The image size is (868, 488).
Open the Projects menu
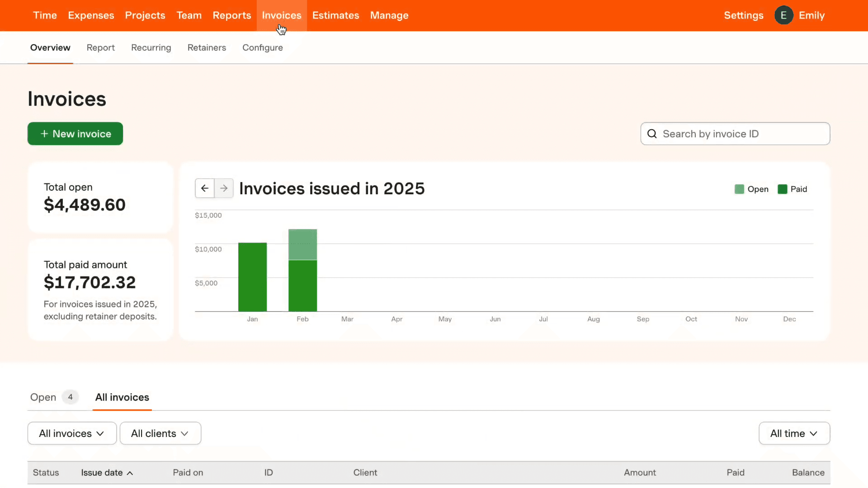[x=145, y=15]
